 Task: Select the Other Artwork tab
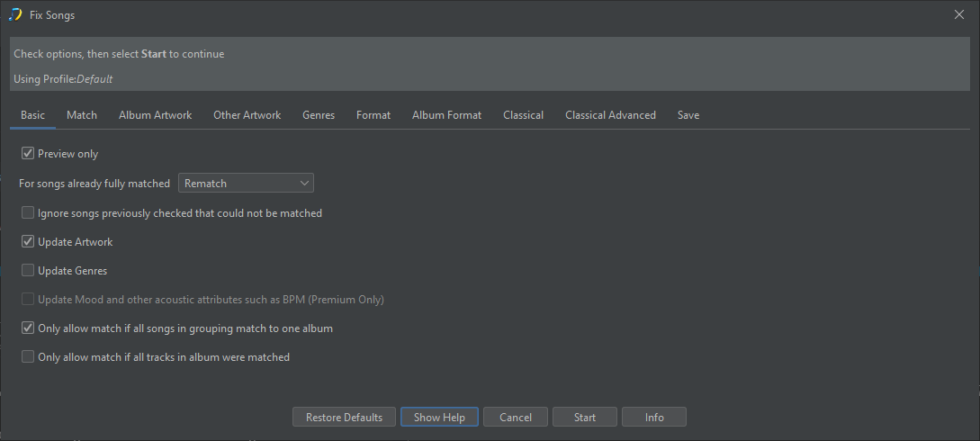click(x=247, y=115)
